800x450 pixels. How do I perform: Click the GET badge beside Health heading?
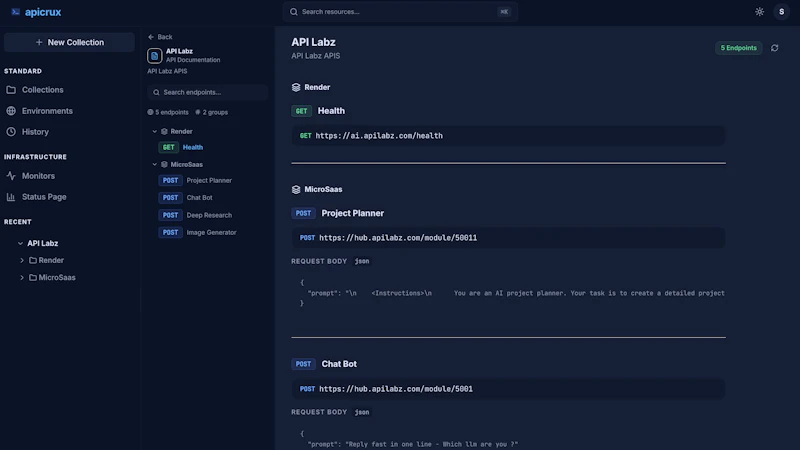(x=301, y=111)
